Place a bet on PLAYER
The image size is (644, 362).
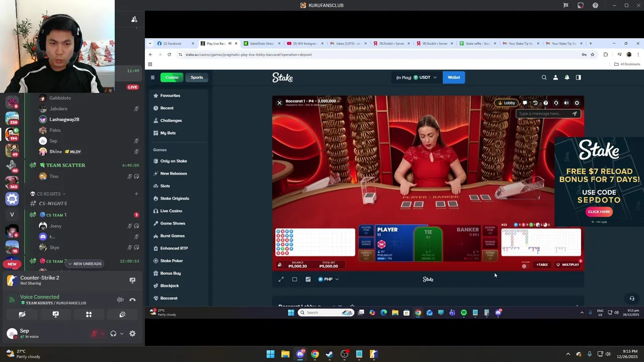[x=393, y=244]
